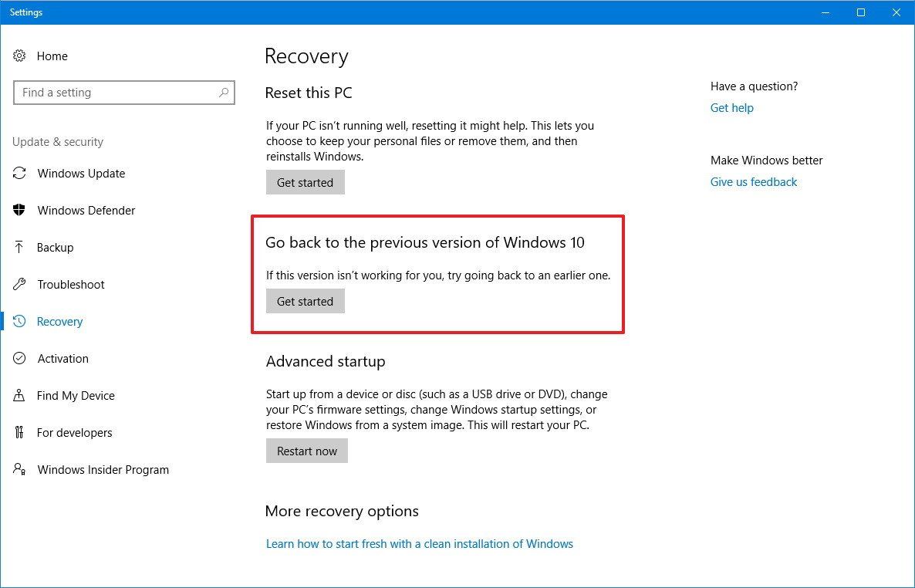The image size is (915, 588).
Task: Open the Give us feedback link
Action: 753,182
